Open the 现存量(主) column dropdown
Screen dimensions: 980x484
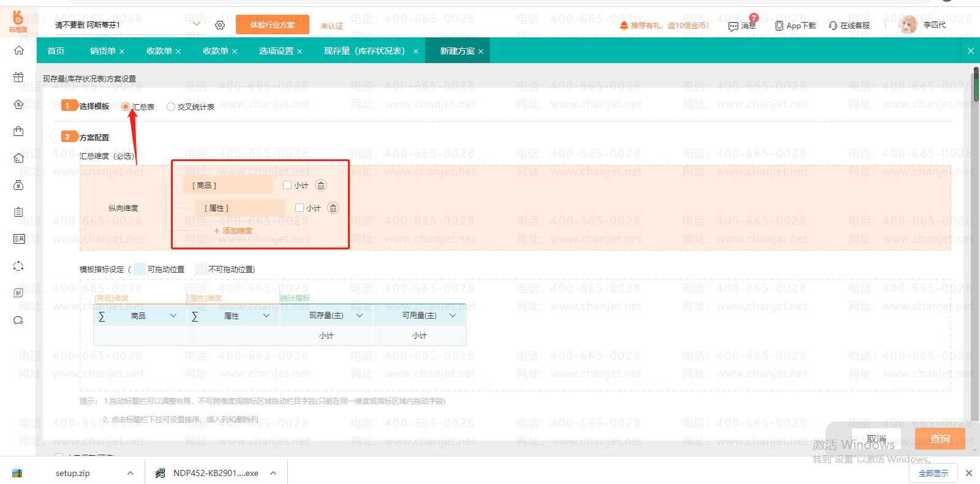(360, 316)
